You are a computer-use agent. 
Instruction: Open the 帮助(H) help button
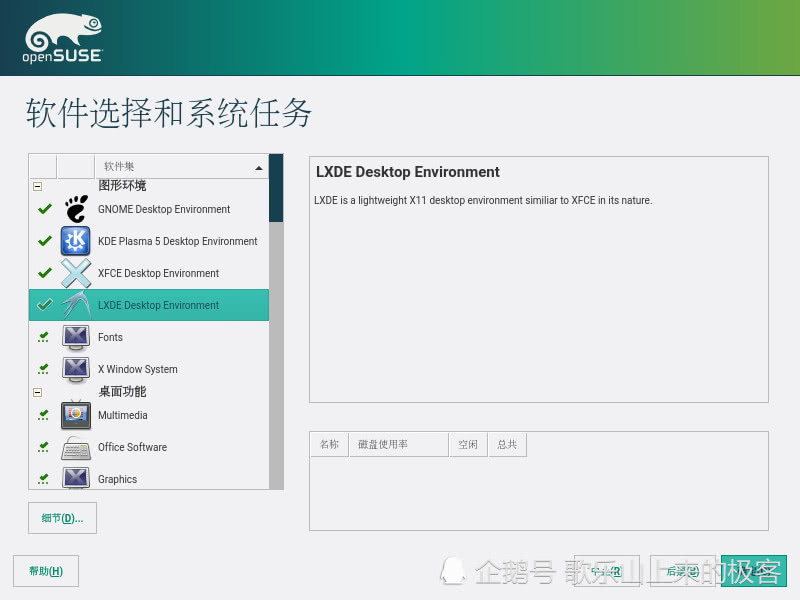pos(46,571)
